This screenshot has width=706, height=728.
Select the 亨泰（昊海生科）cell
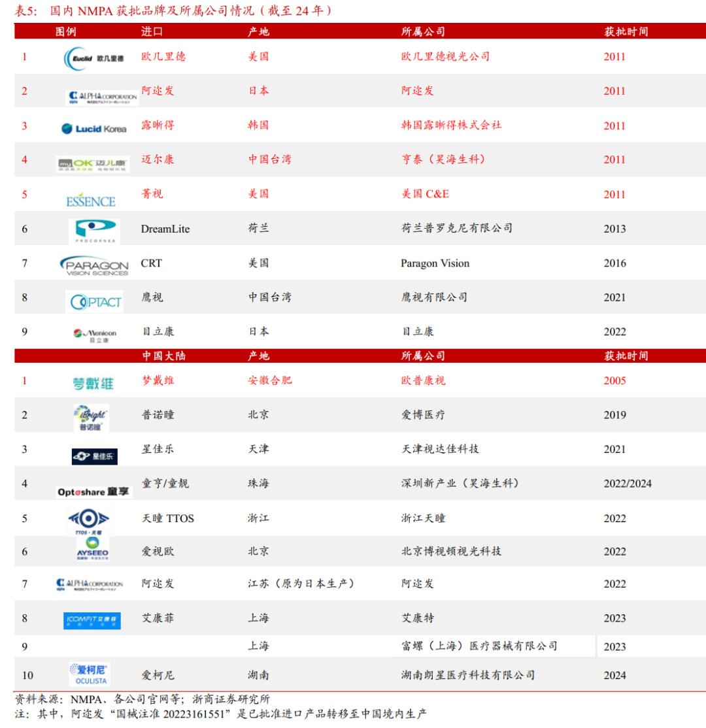click(445, 159)
